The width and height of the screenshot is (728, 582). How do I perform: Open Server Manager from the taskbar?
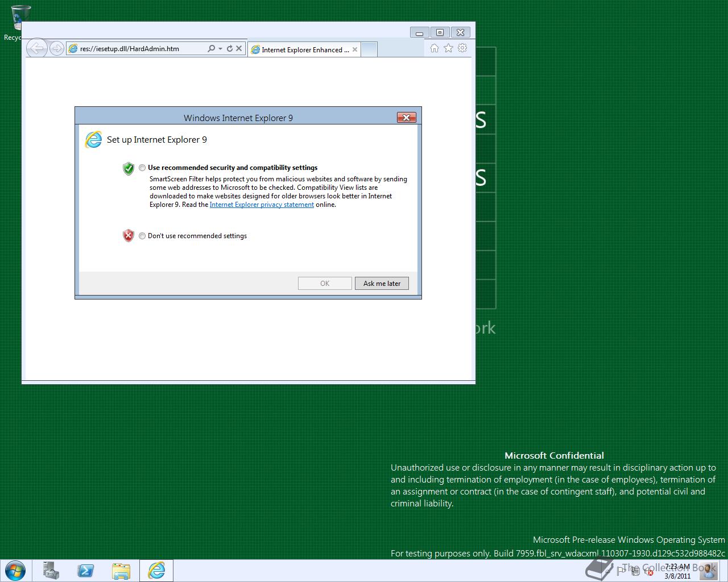tap(51, 571)
